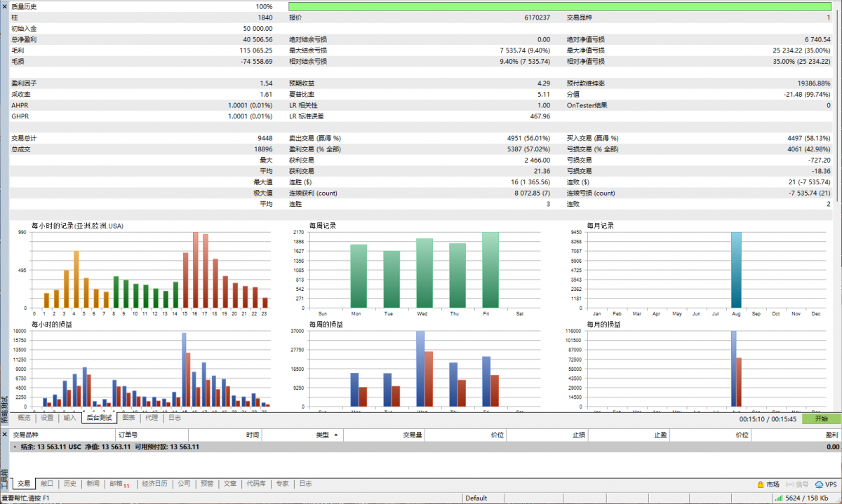Click the 夏普比率 value 5.11

(x=544, y=95)
